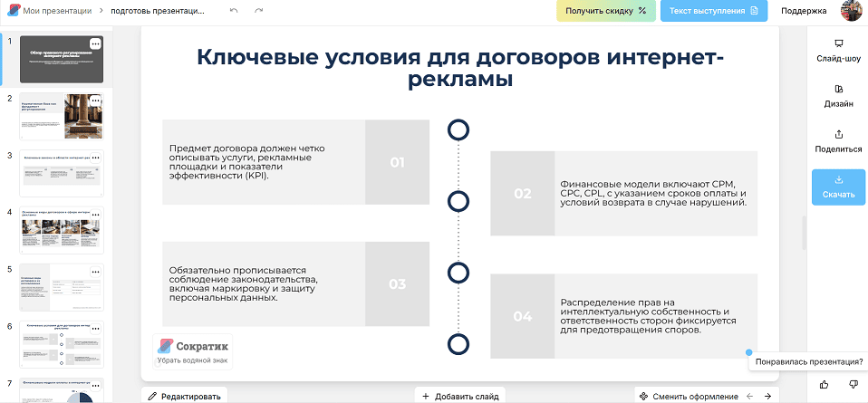The width and height of the screenshot is (868, 403).
Task: Click the Поделиться share button
Action: click(838, 141)
